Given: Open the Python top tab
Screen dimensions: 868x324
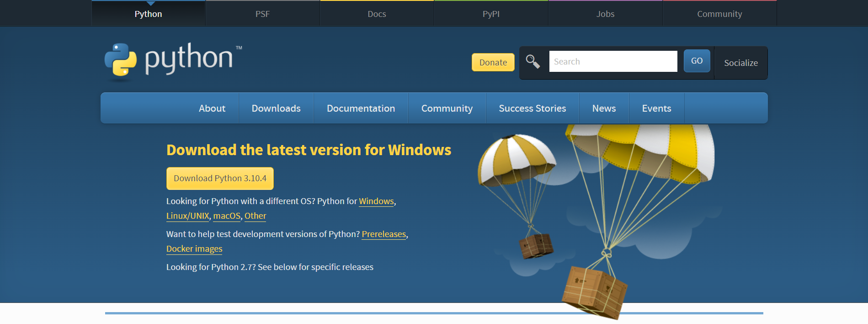Looking at the screenshot, I should coord(149,14).
